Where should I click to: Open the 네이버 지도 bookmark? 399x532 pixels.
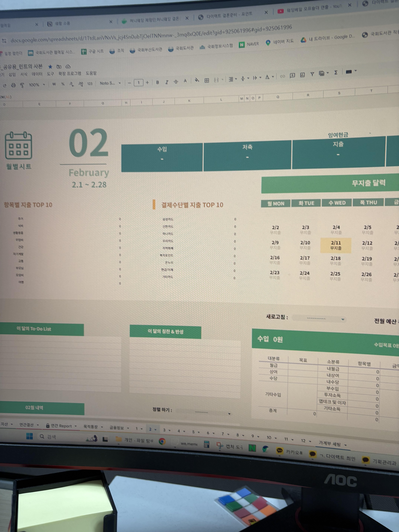coord(280,42)
